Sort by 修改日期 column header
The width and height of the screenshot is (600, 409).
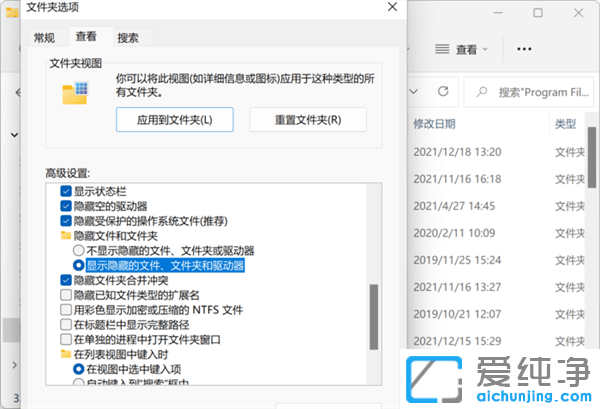(434, 124)
